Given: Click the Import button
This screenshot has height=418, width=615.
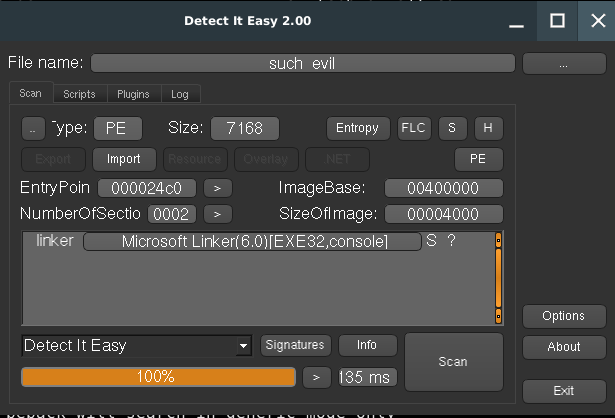Looking at the screenshot, I should pyautogui.click(x=124, y=159).
